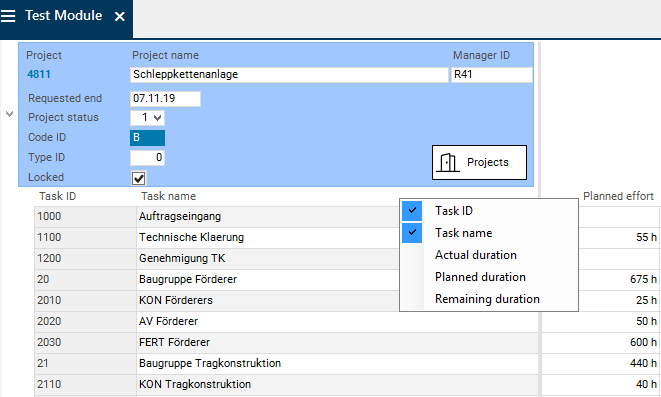
Task: Toggle the Task name column checkmark
Action: (412, 232)
